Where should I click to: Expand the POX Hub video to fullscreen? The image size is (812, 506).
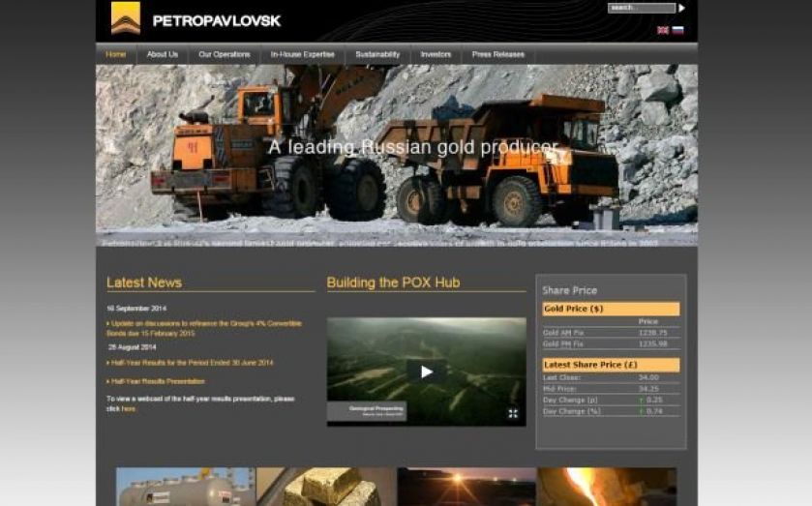[513, 413]
